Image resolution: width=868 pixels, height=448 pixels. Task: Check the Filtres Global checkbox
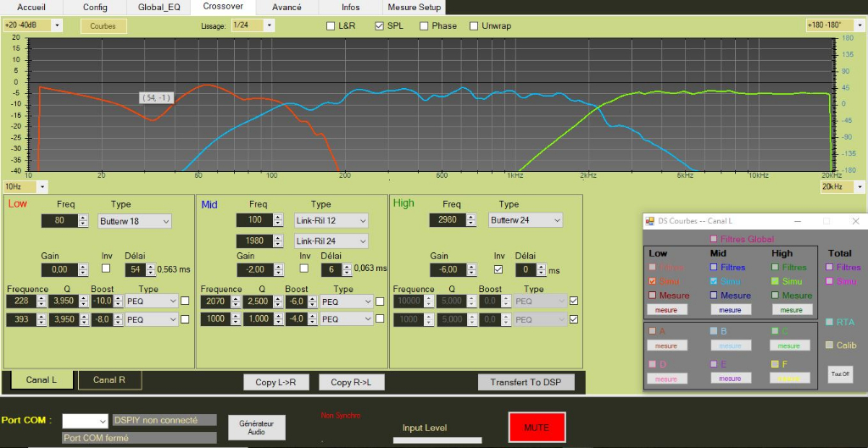point(714,240)
